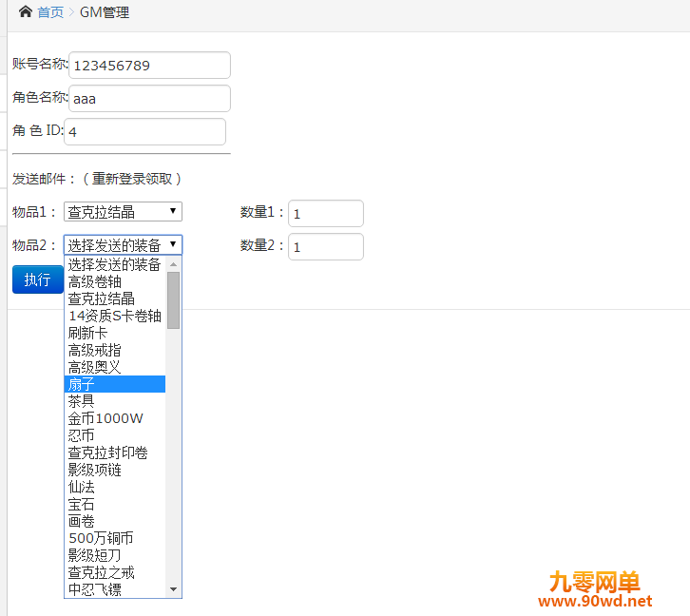Click the home icon in breadcrumb
The image size is (690, 616).
pyautogui.click(x=26, y=11)
